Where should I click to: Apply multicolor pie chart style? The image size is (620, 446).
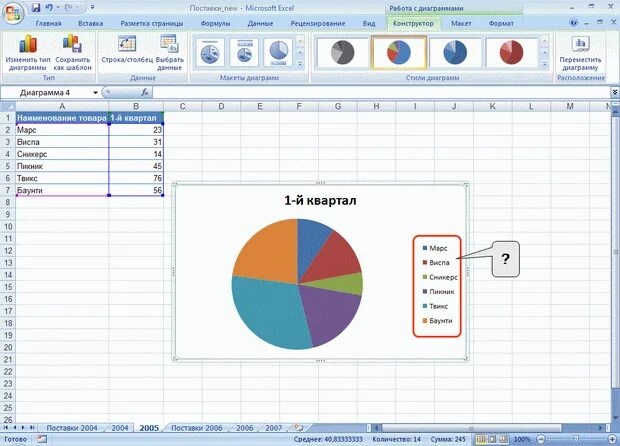click(x=399, y=52)
